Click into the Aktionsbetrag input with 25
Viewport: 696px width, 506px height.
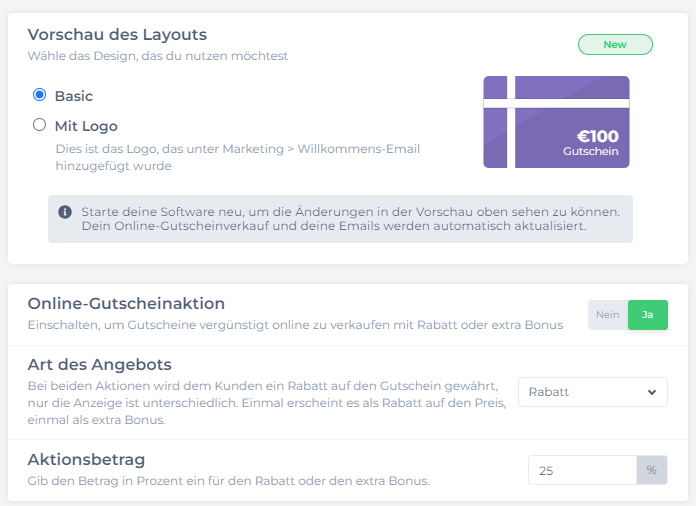click(x=582, y=470)
